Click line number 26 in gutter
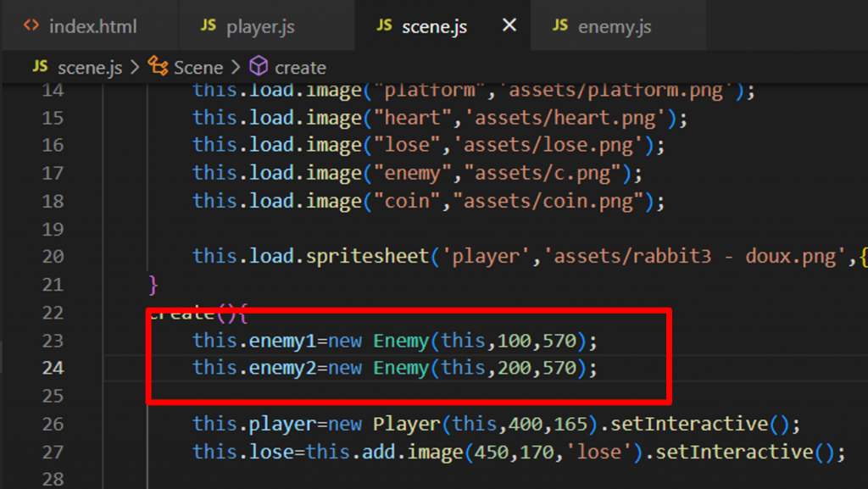The height and width of the screenshot is (489, 868). (x=53, y=425)
